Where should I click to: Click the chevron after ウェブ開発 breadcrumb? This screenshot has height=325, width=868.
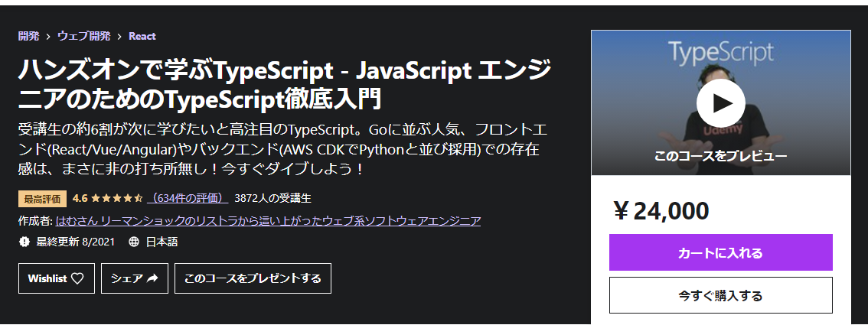(119, 37)
